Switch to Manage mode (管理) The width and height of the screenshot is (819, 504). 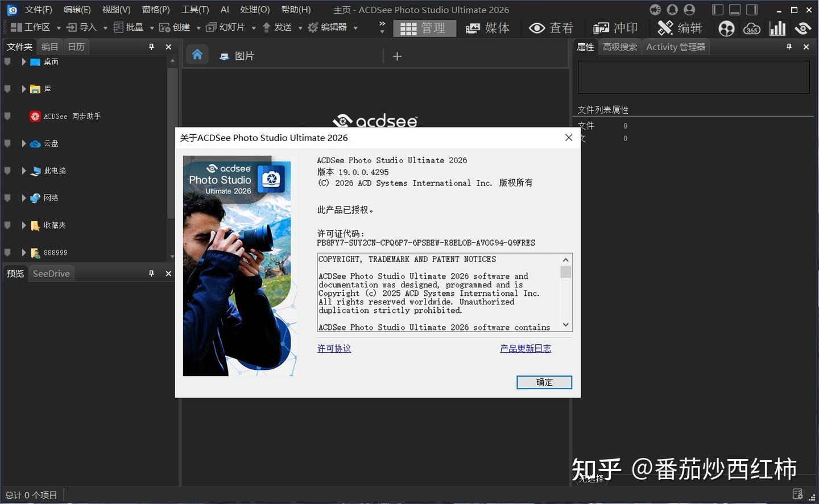click(x=424, y=28)
